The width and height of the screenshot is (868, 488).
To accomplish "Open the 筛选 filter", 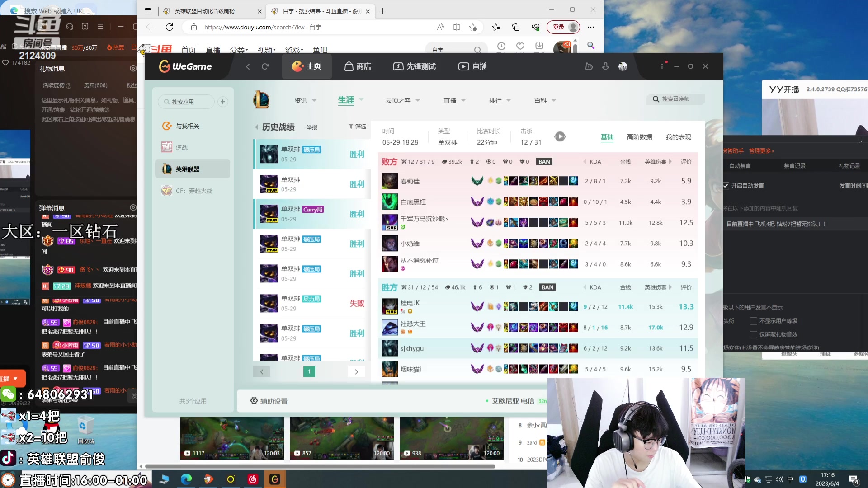I will [x=357, y=127].
